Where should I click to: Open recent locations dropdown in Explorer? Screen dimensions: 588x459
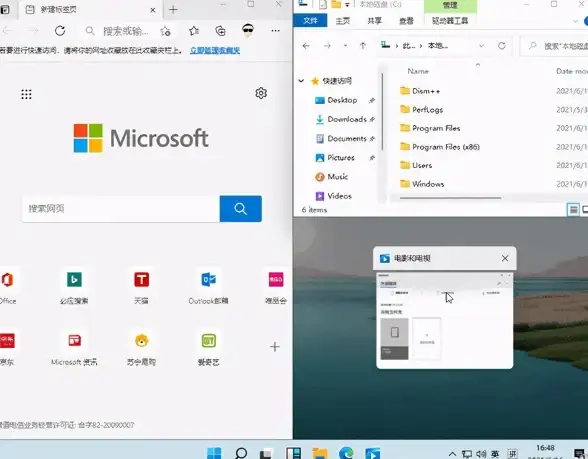click(345, 46)
